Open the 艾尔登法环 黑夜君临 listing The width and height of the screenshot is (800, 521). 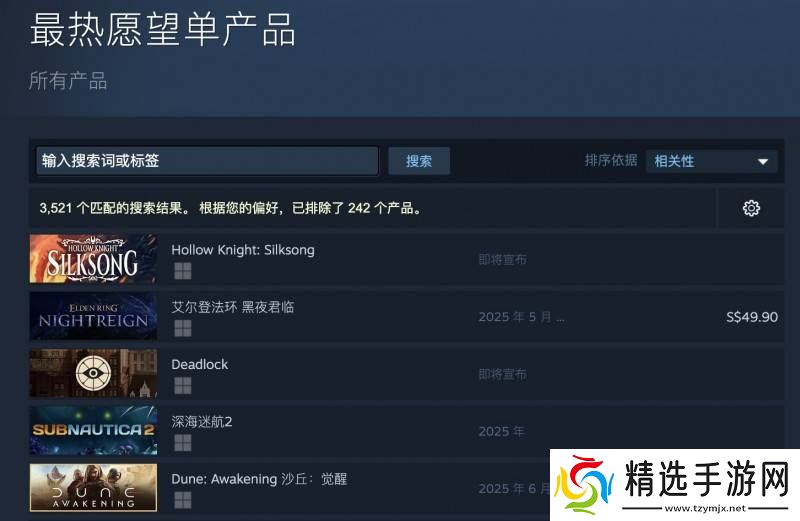(233, 307)
